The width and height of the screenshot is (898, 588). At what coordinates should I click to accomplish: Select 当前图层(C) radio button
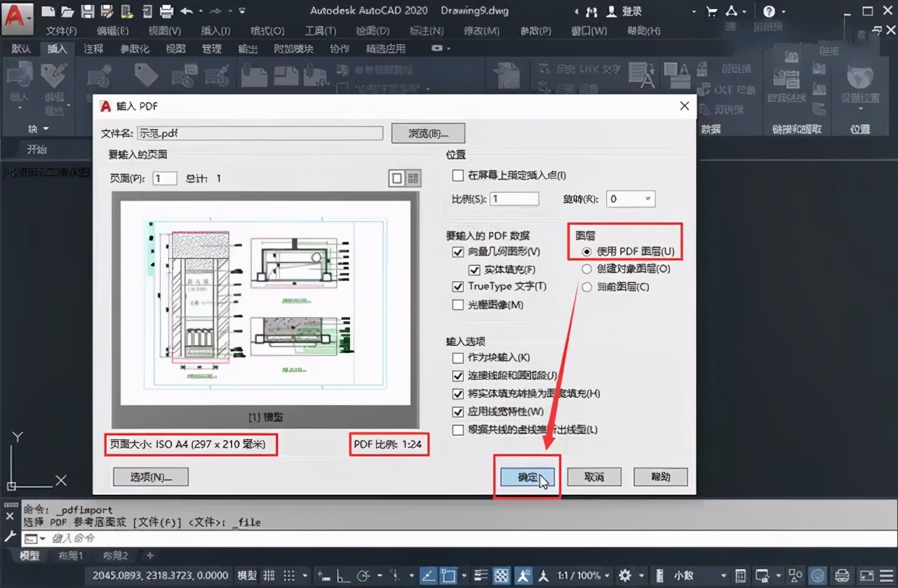point(587,286)
